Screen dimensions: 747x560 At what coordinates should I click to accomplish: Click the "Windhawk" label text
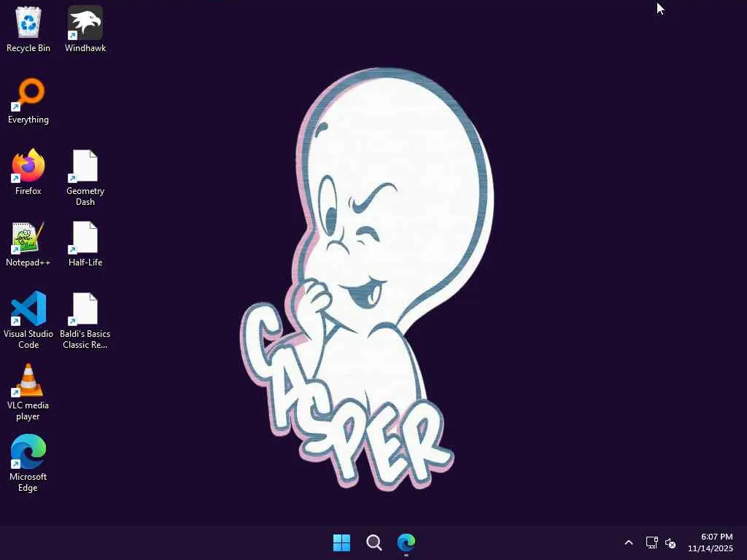pyautogui.click(x=85, y=48)
